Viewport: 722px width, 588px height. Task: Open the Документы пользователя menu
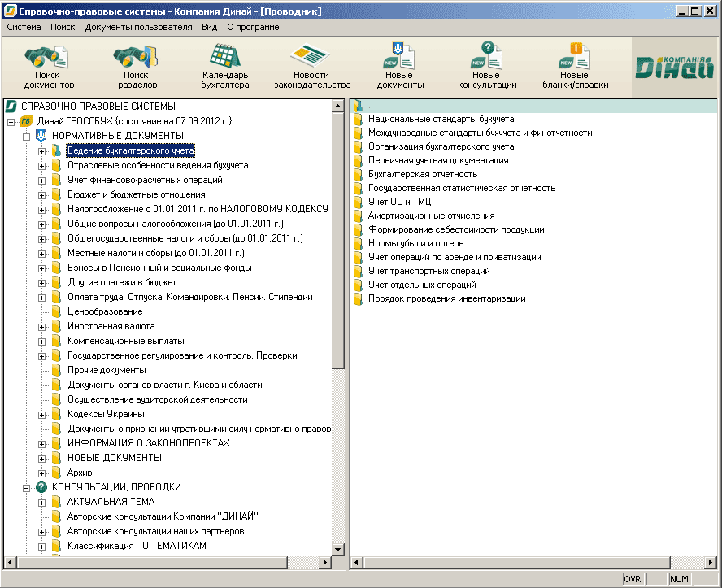pyautogui.click(x=138, y=27)
